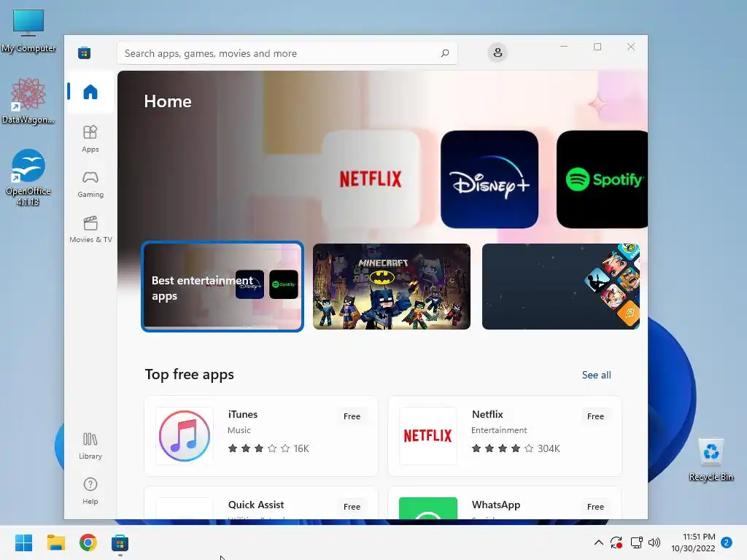Open the clock showing 11:51 PM

pos(693,542)
